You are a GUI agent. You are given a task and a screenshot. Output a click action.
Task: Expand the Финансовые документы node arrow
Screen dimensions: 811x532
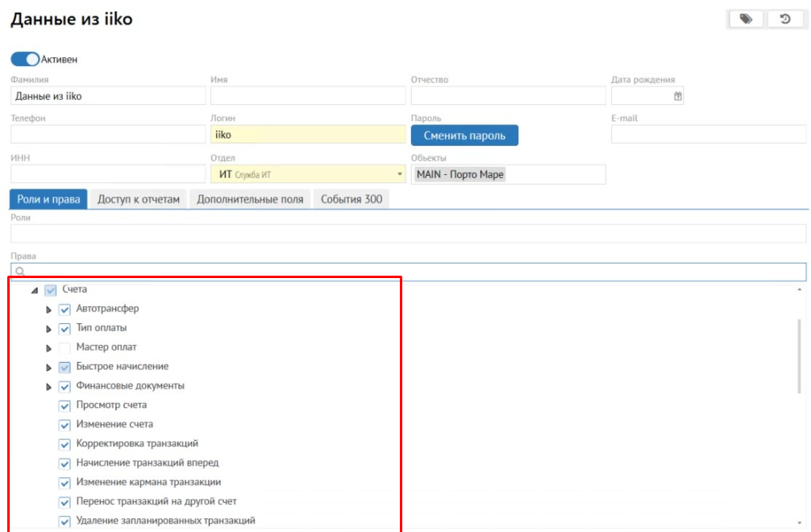(x=48, y=387)
